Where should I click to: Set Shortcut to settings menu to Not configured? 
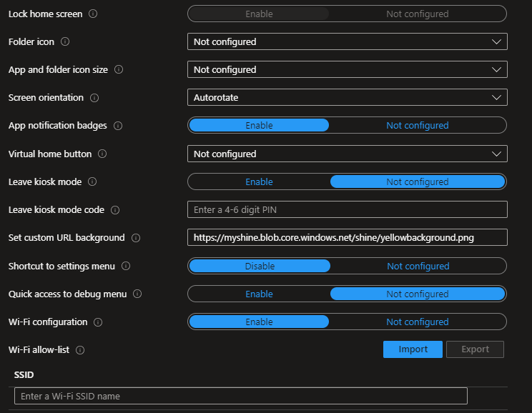pyautogui.click(x=418, y=267)
